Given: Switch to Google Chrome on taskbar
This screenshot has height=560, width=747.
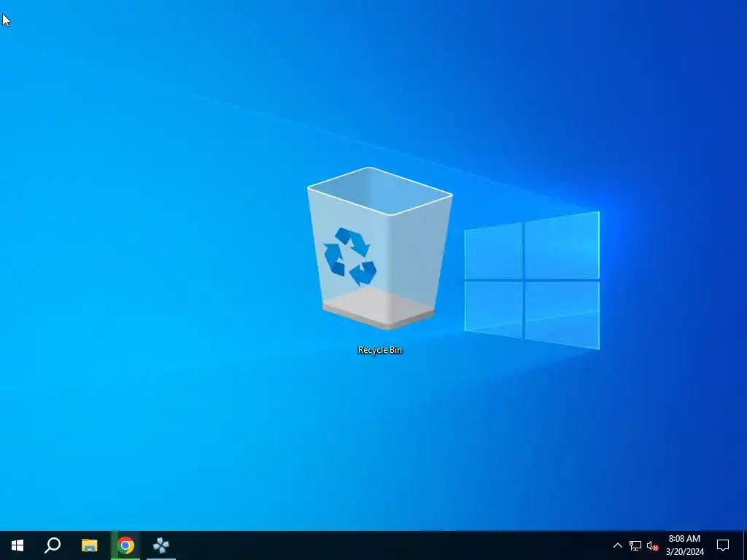Looking at the screenshot, I should click(125, 545).
